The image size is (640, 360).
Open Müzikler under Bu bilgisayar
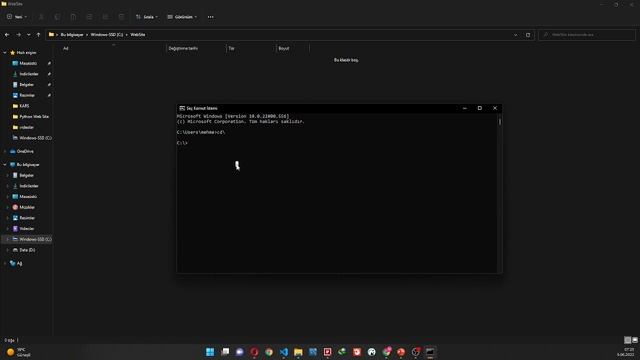pos(27,207)
